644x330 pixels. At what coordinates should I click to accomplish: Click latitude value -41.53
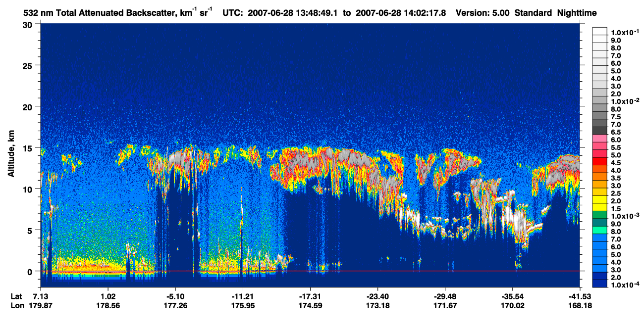580,296
